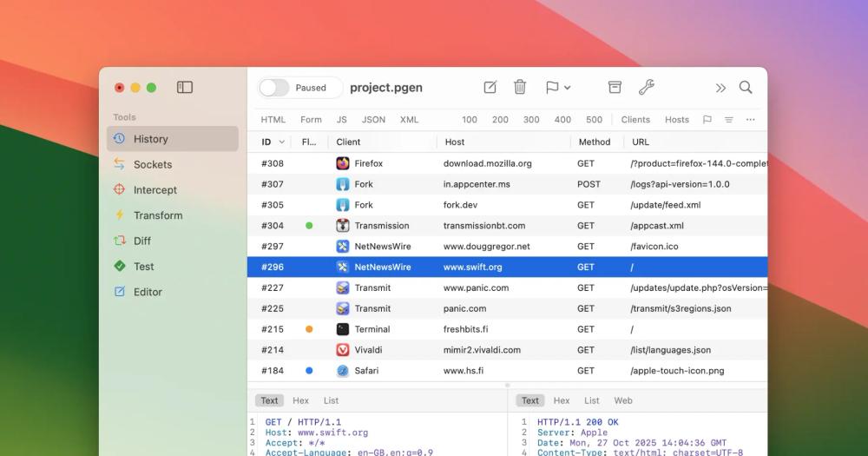Toggle the 400 status filter
The image size is (868, 456).
point(562,120)
